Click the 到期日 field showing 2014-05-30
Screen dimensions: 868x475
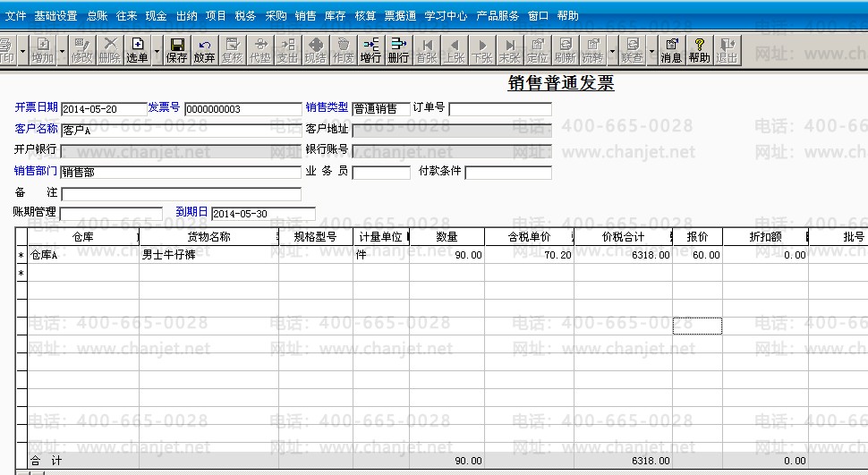[x=263, y=214]
